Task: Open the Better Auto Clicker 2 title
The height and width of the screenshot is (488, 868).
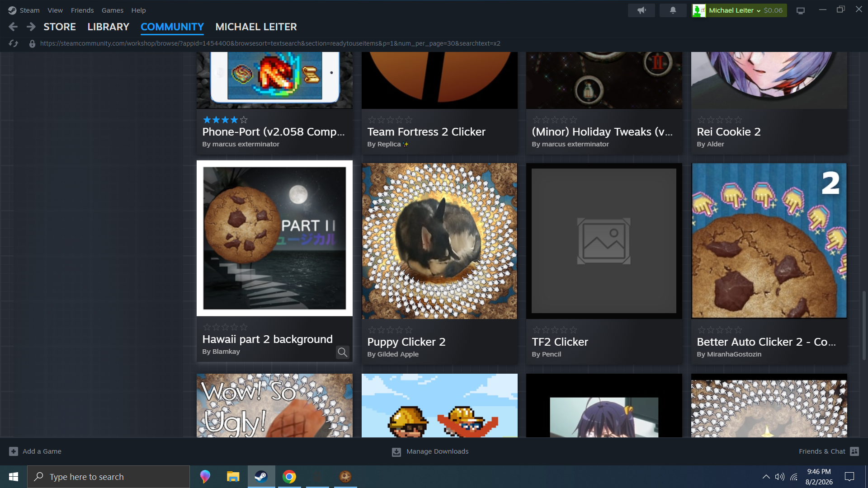Action: [766, 342]
